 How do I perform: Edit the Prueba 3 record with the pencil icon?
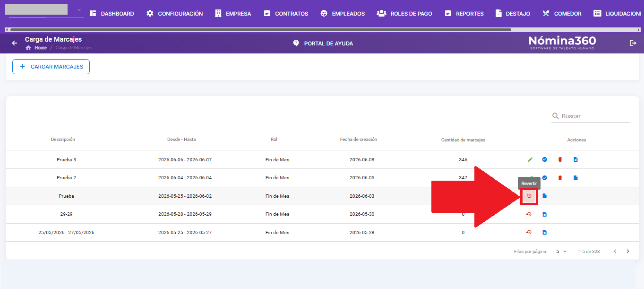tap(530, 159)
